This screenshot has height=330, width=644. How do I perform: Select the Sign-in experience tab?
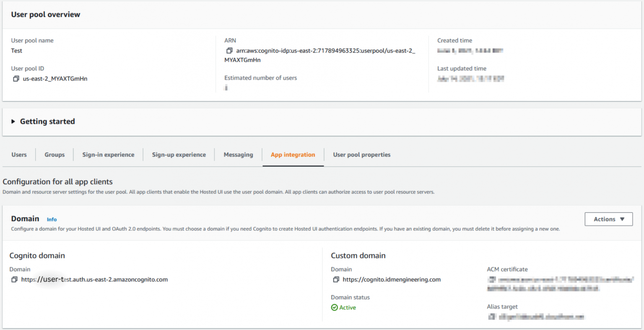pos(108,155)
